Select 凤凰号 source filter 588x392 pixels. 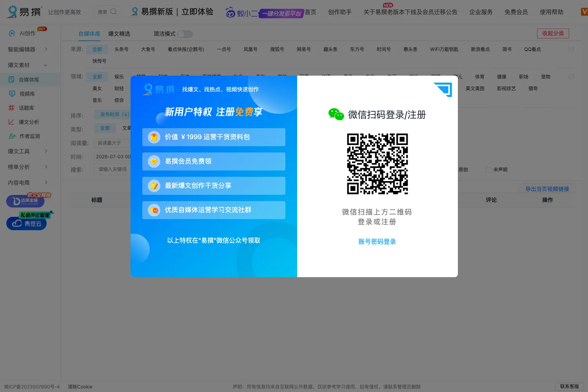[250, 49]
